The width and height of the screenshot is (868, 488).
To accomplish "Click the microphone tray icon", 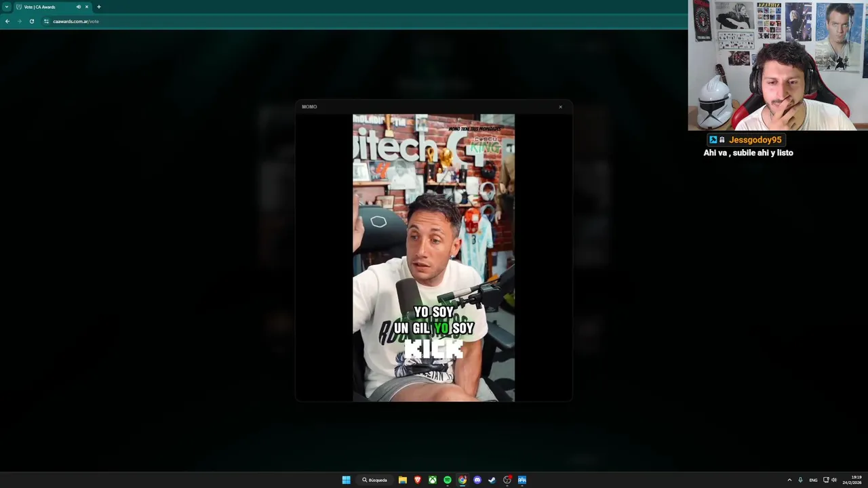I will [801, 480].
